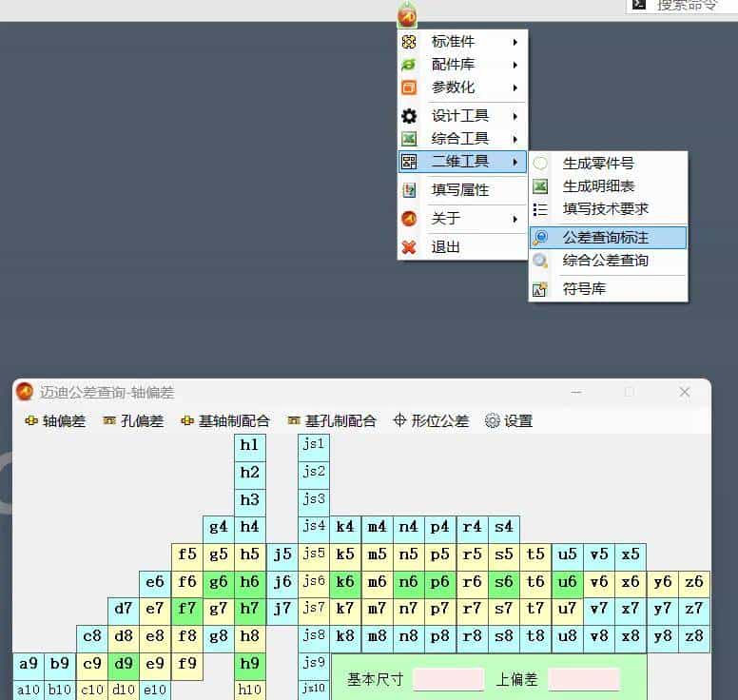The image size is (738, 700).
Task: Open the 基轴制配合 tab
Action: point(225,420)
